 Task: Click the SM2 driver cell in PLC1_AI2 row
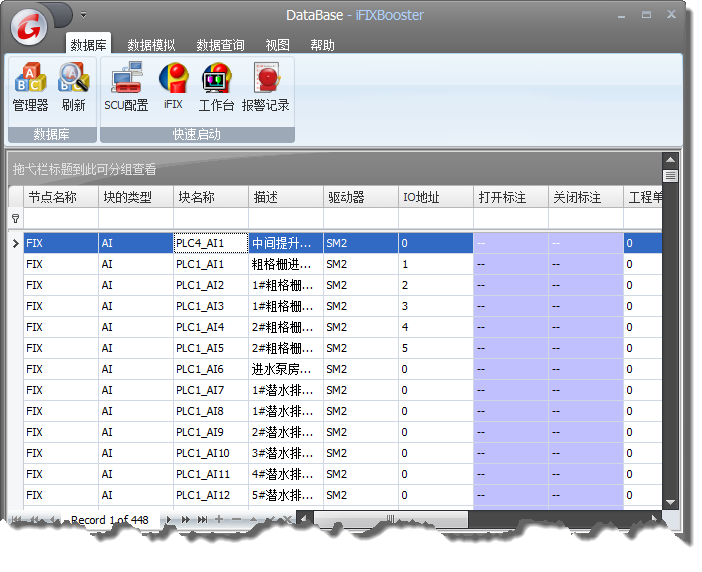[x=361, y=285]
